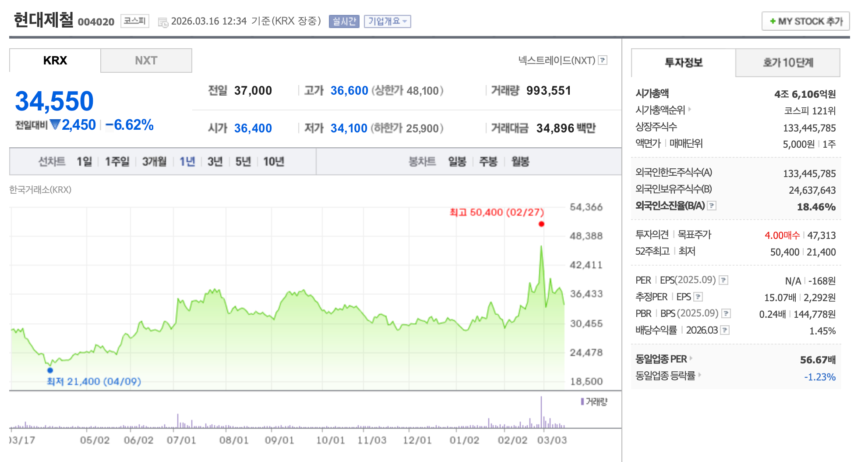Open the 기업개요 dropdown
Image resolution: width=868 pixels, height=462 pixels.
387,21
